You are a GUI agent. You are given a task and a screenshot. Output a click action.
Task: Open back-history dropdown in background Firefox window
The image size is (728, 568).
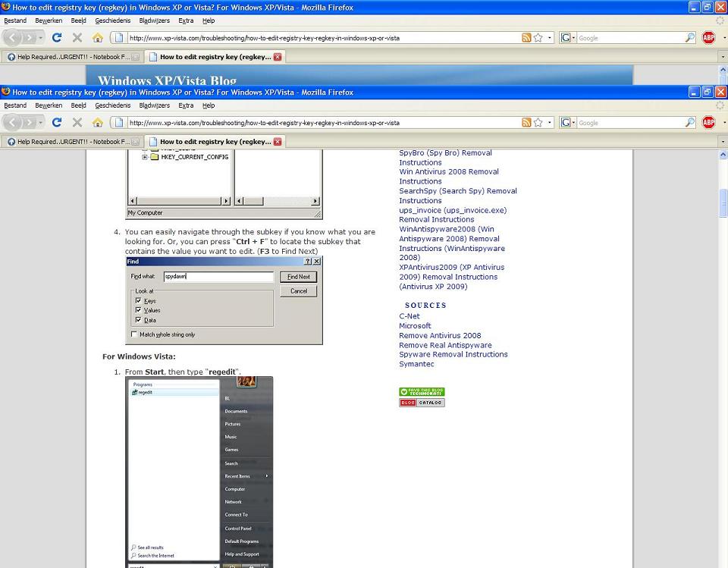point(41,38)
